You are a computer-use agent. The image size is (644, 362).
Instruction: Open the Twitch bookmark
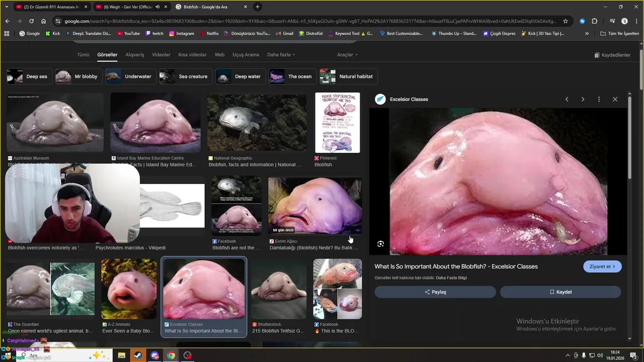(154, 33)
